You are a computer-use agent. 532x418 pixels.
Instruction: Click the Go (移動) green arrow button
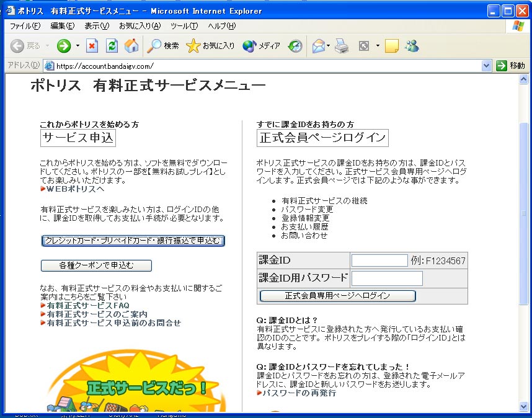tap(511, 66)
